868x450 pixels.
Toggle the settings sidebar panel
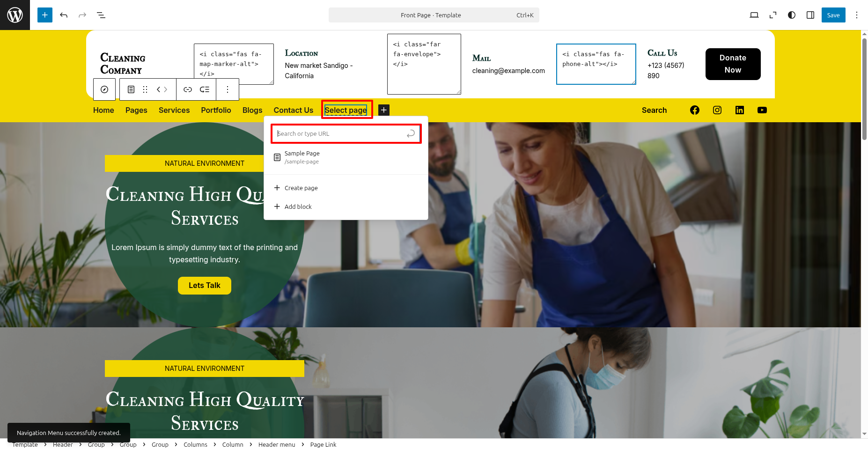point(810,15)
